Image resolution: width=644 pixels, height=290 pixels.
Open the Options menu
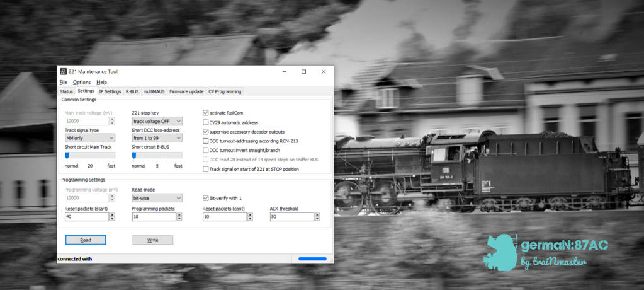(x=81, y=82)
